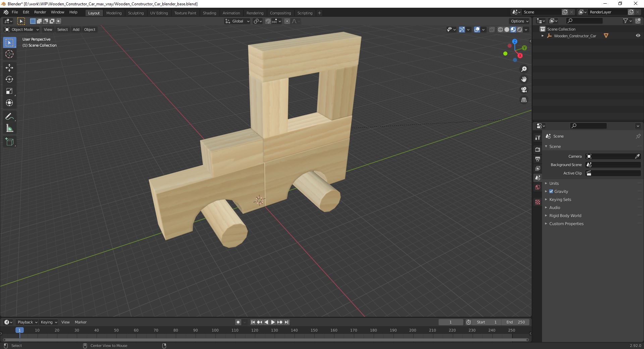
Task: Click the timeline horizontal scrollbar
Action: pos(265,340)
